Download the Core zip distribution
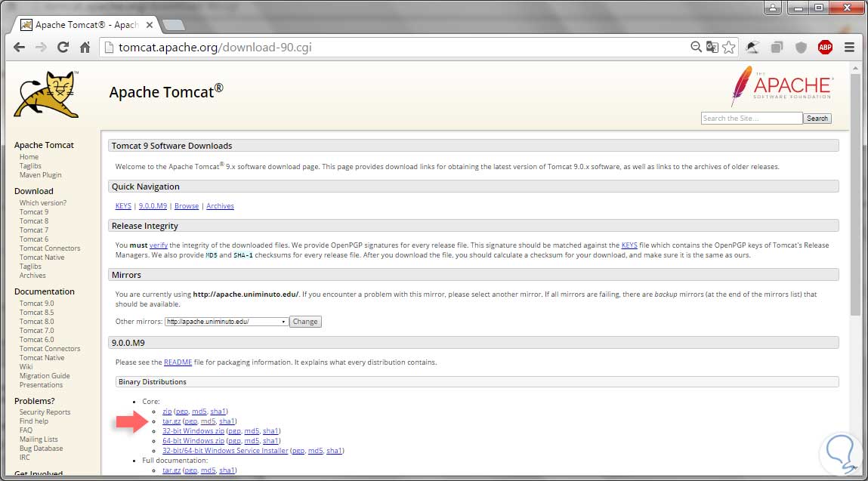 coord(167,412)
